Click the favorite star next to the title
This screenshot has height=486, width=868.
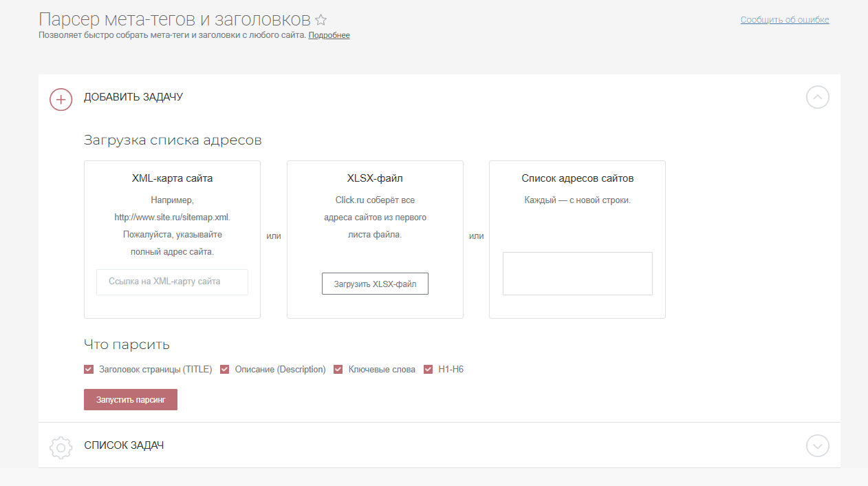(x=321, y=20)
